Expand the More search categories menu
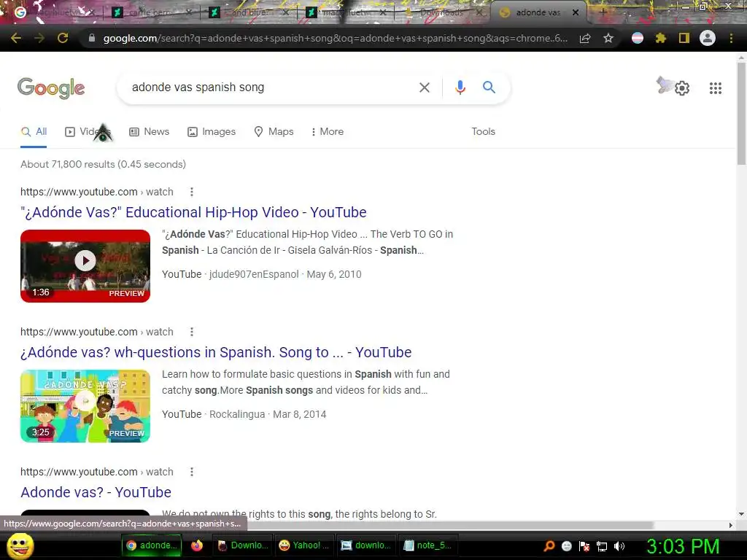The width and height of the screenshot is (747, 560). tap(328, 131)
